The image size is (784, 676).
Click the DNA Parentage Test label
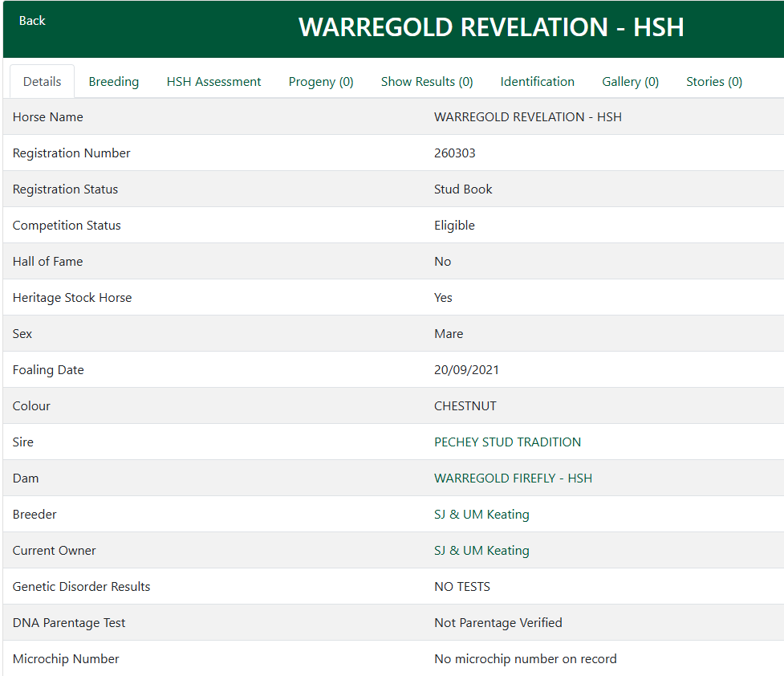tap(68, 622)
